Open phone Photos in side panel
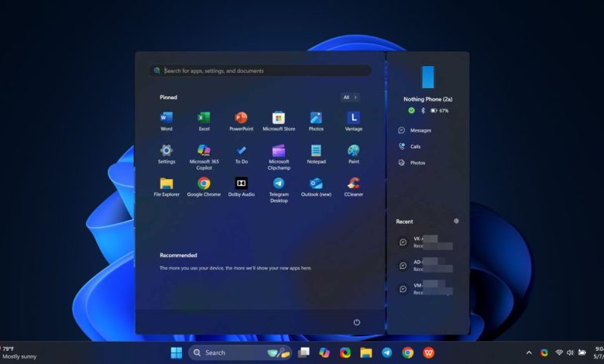Viewport: 604px width, 364px height. [412, 163]
